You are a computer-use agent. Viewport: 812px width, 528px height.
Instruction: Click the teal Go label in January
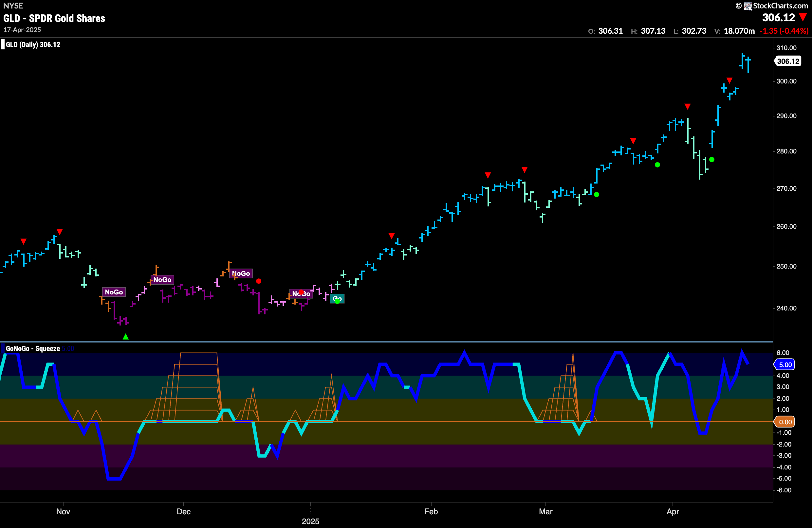(337, 299)
